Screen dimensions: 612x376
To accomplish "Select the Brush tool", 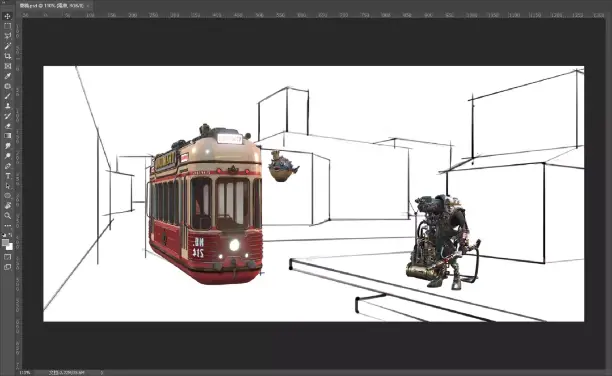I will point(7,96).
